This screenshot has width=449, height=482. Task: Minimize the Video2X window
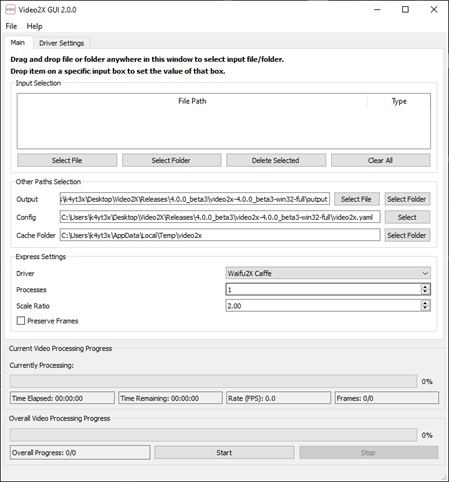[377, 10]
